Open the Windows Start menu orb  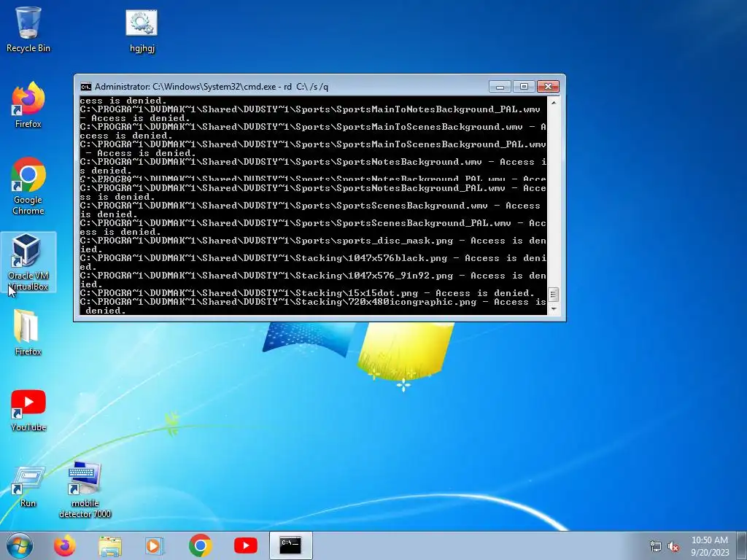(20, 545)
